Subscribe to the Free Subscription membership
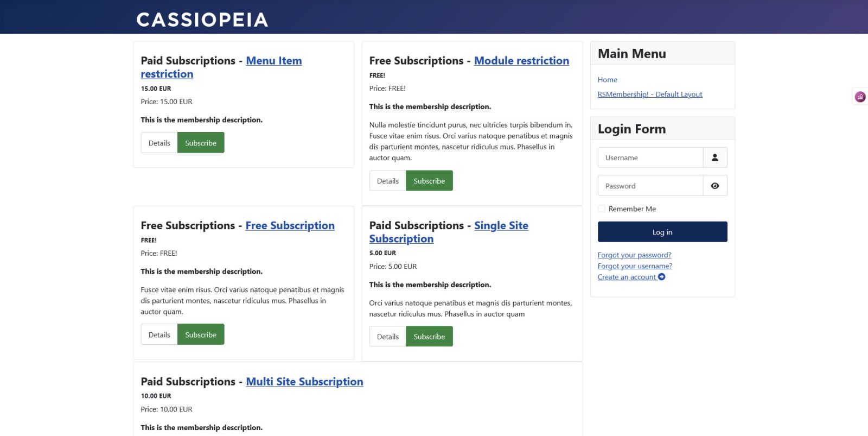The image size is (868, 436). (x=201, y=334)
